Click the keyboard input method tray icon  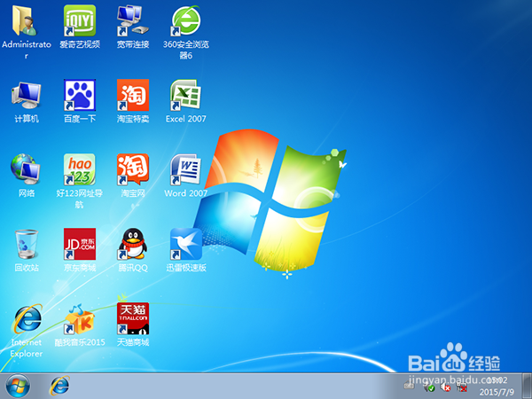[x=409, y=386]
